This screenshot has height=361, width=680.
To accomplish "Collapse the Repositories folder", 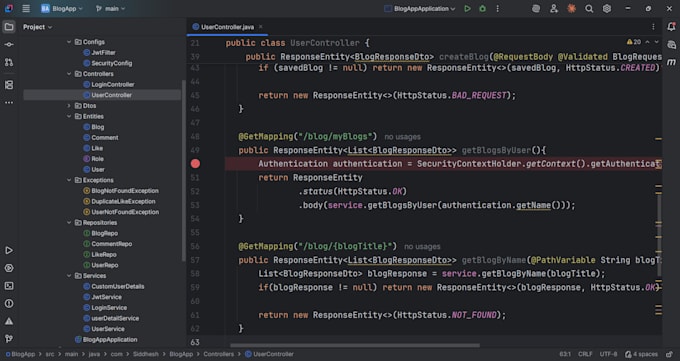I will coord(69,223).
